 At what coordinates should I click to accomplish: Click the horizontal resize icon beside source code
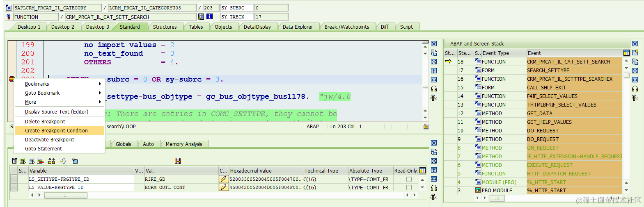point(434,80)
